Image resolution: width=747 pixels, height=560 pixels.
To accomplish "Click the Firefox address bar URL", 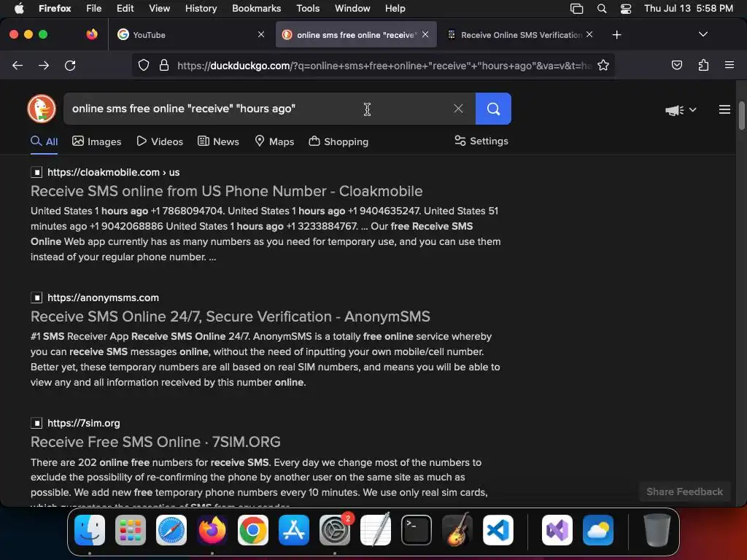I will [384, 66].
